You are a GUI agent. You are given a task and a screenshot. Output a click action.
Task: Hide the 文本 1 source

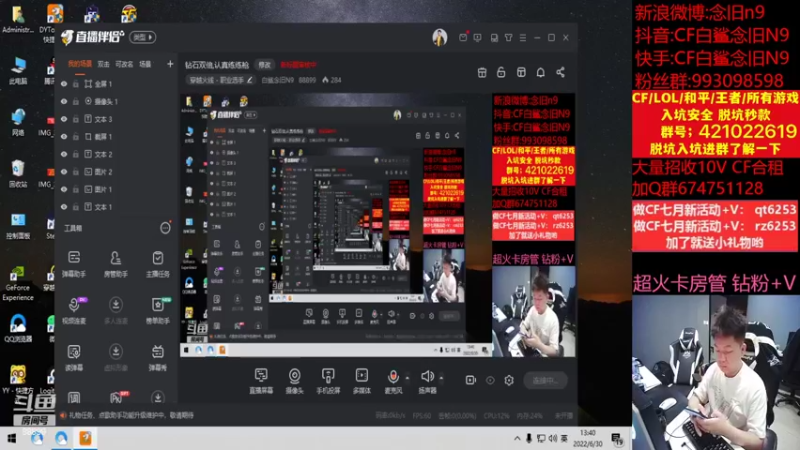pyautogui.click(x=64, y=207)
